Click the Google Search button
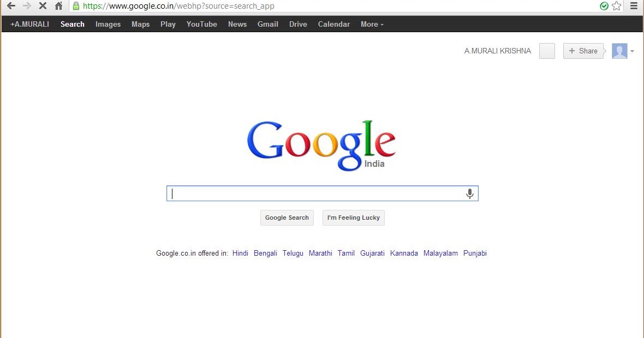Screen dimensions: 644x338 pos(287,218)
